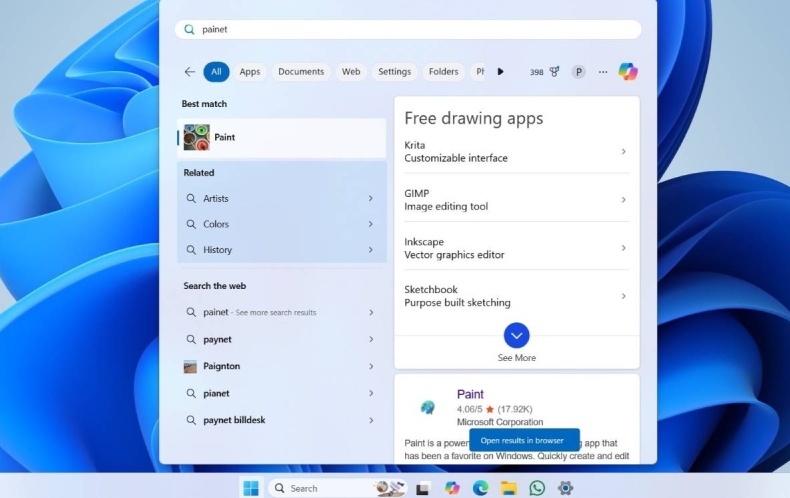The height and width of the screenshot is (498, 790).
Task: Switch to the Apps filter tab
Action: [x=250, y=72]
